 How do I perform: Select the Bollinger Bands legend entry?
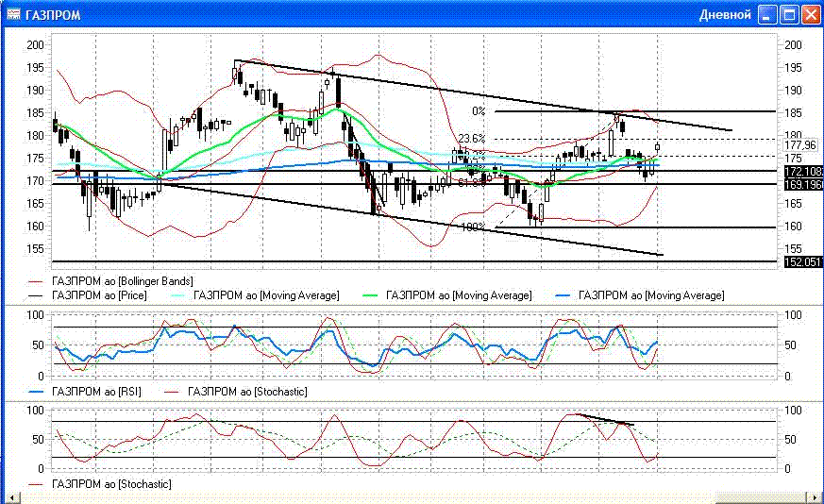[110, 281]
